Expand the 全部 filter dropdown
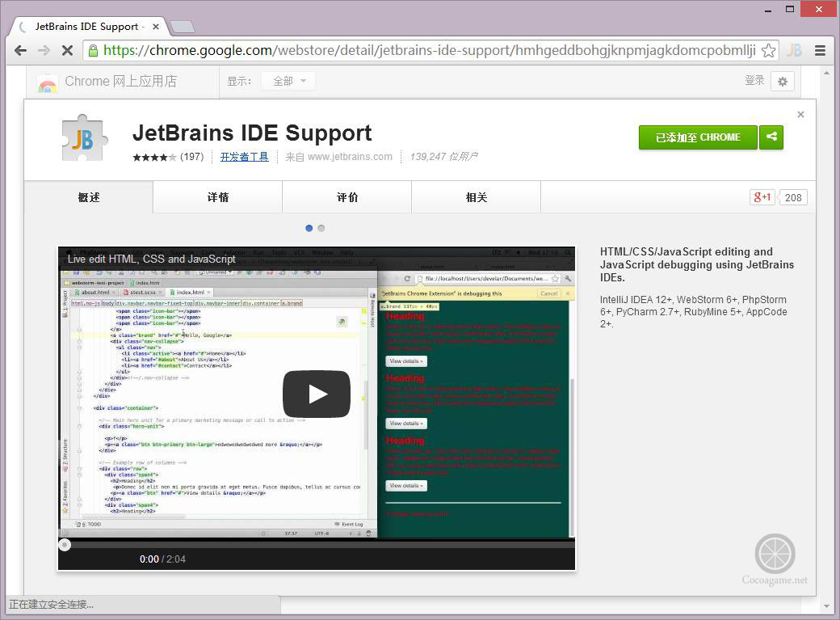Image resolution: width=840 pixels, height=620 pixels. click(289, 81)
